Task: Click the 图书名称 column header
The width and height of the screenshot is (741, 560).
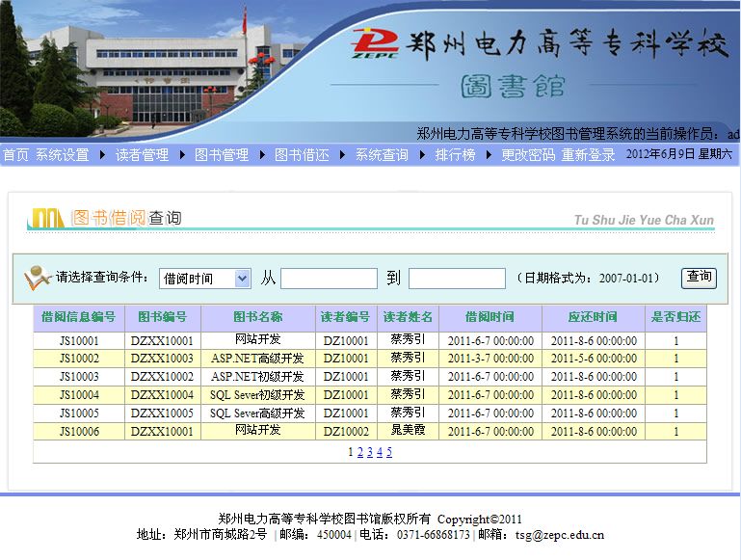Action: [x=258, y=317]
